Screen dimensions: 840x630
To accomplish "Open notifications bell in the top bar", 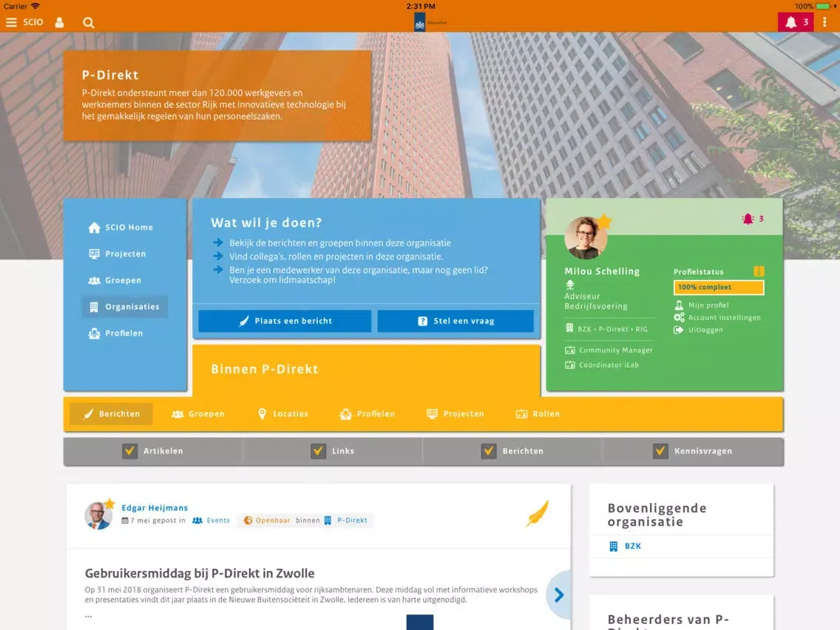I will coord(796,22).
